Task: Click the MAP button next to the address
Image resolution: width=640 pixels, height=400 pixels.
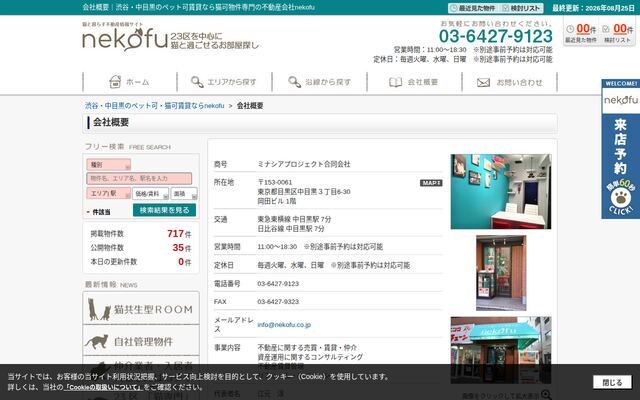Action: click(431, 183)
